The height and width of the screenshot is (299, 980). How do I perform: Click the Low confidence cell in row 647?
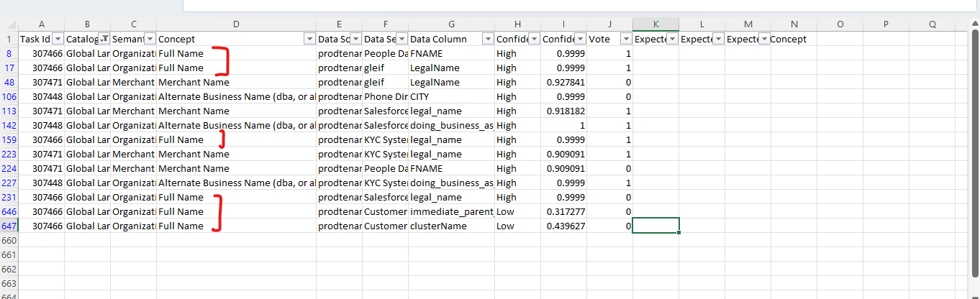click(x=517, y=226)
